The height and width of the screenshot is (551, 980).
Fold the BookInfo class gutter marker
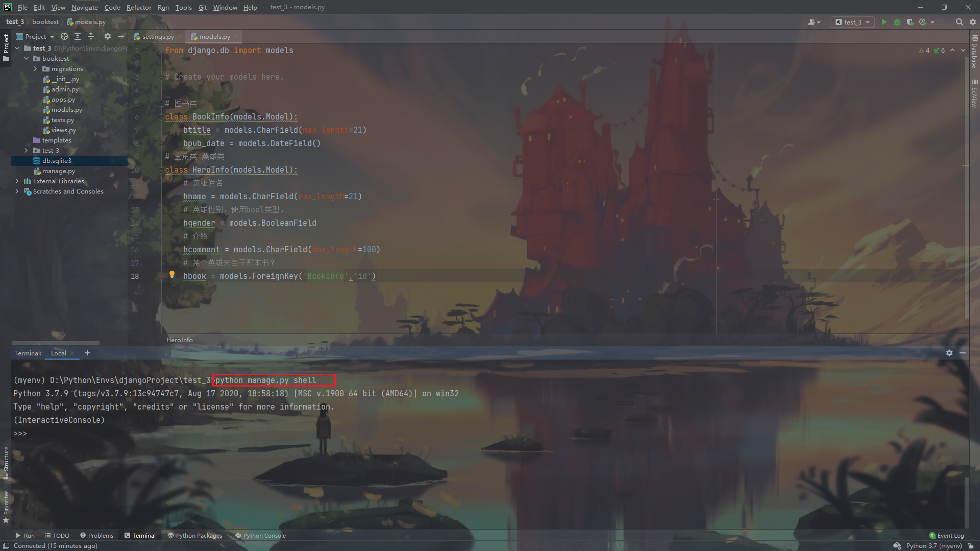pos(161,117)
